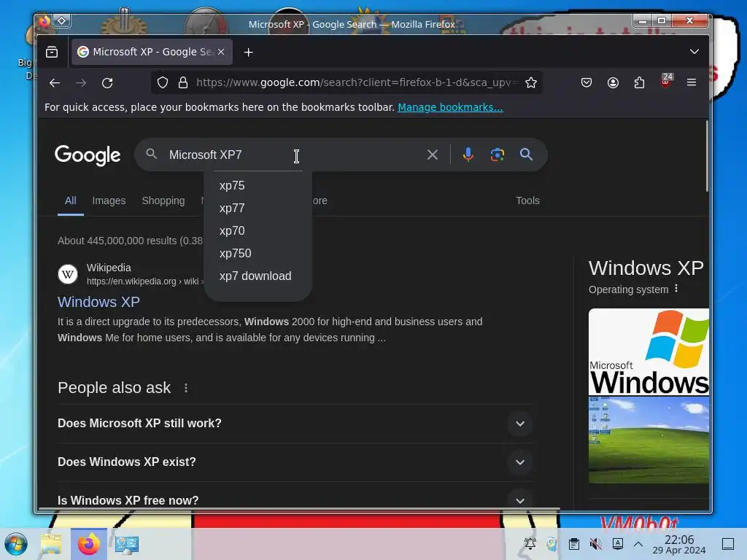Open the Firefox hamburger menu
747x560 pixels.
(x=692, y=83)
